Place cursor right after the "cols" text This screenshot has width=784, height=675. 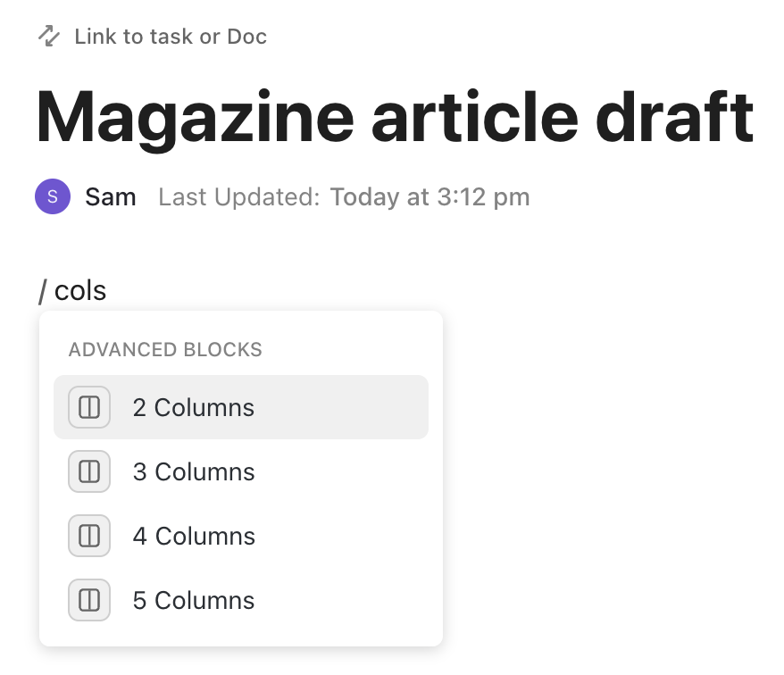coord(107,290)
